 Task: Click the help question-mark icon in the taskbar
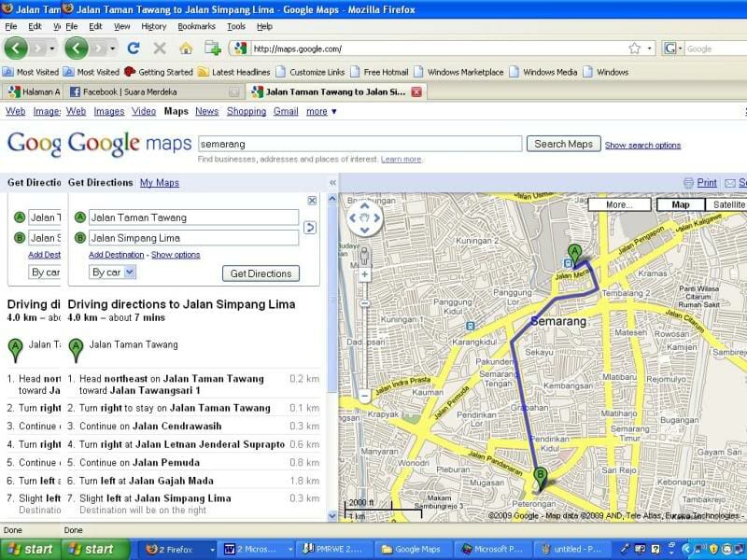point(655,549)
